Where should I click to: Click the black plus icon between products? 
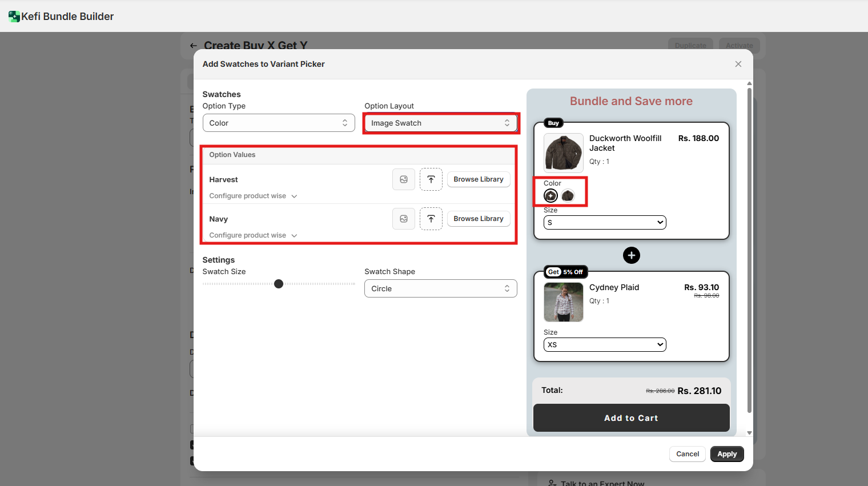pos(631,255)
